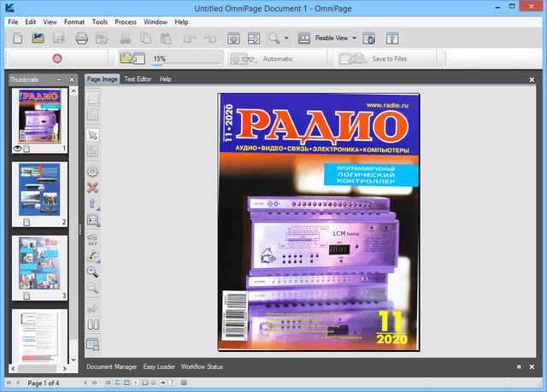Open the Document Manager tab
Screen dimensions: 547x392
pyautogui.click(x=112, y=366)
